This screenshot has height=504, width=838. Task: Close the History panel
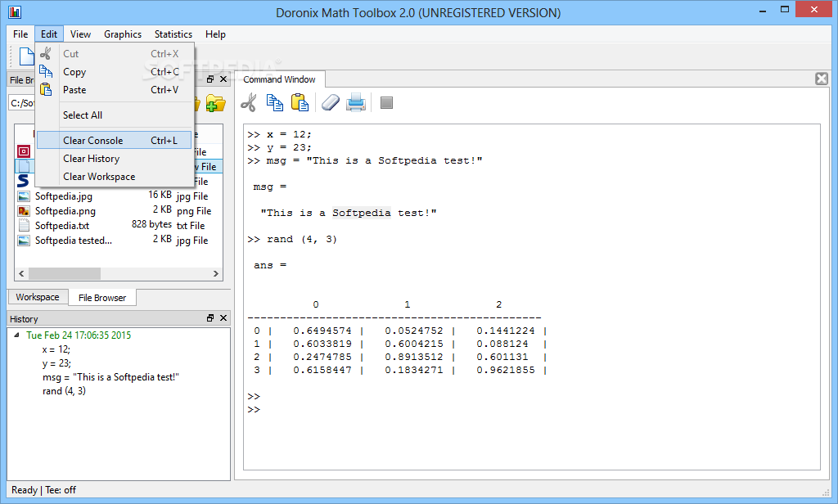point(223,318)
